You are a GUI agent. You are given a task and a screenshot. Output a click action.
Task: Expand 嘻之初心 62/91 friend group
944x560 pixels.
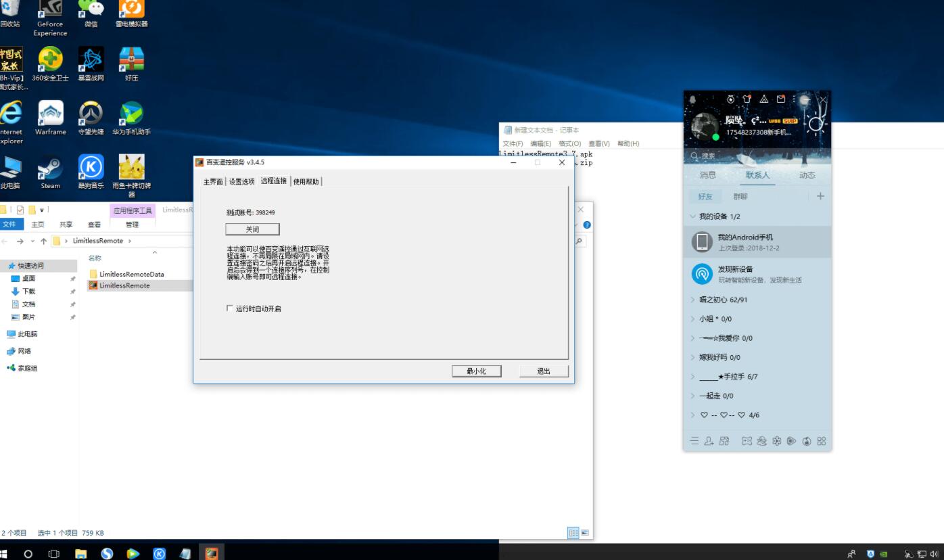coord(692,300)
